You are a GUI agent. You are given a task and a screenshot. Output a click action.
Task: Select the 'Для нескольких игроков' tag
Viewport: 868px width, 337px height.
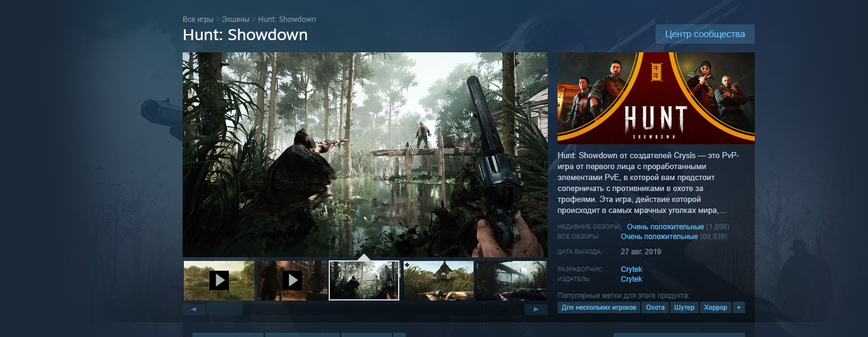pyautogui.click(x=599, y=308)
